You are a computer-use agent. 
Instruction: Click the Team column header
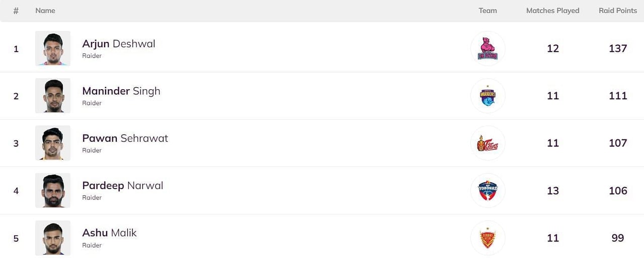point(488,11)
